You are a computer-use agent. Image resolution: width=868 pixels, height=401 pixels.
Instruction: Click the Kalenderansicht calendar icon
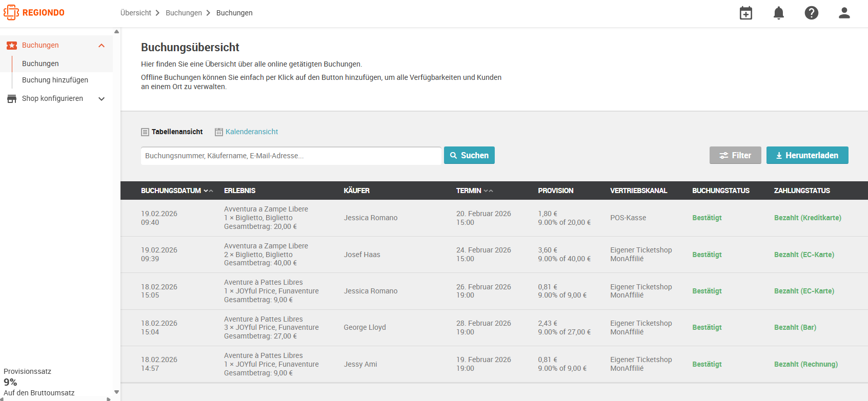pos(219,132)
